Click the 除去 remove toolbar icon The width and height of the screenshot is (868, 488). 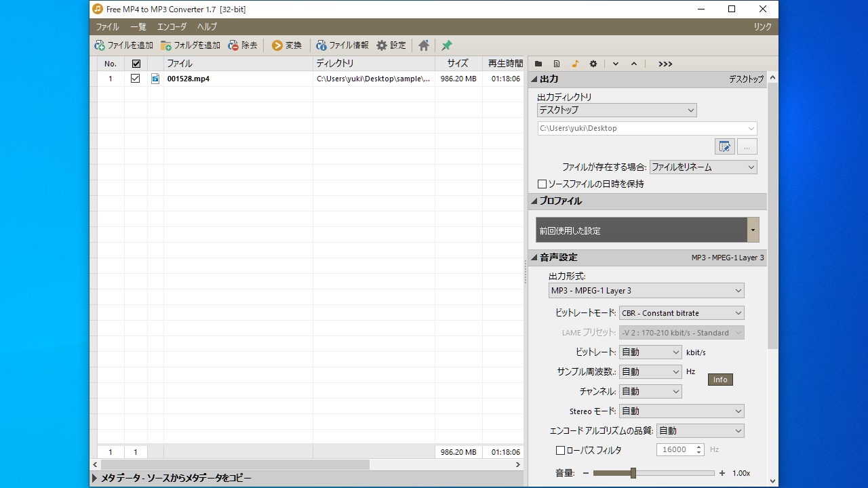pos(233,45)
